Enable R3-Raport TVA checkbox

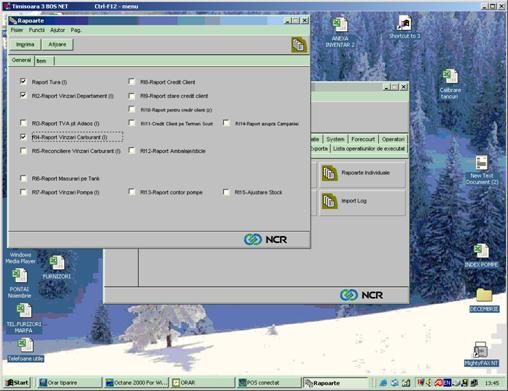coord(23,123)
